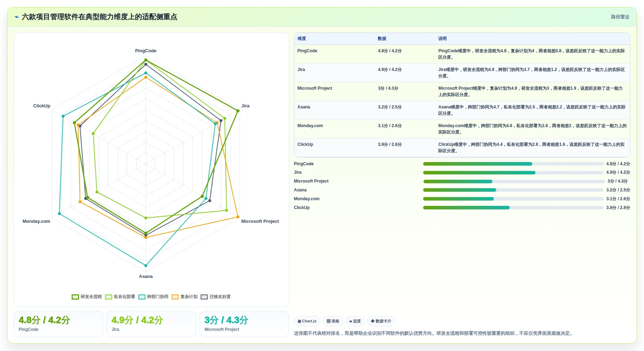Select the 维度 column header

click(x=301, y=39)
